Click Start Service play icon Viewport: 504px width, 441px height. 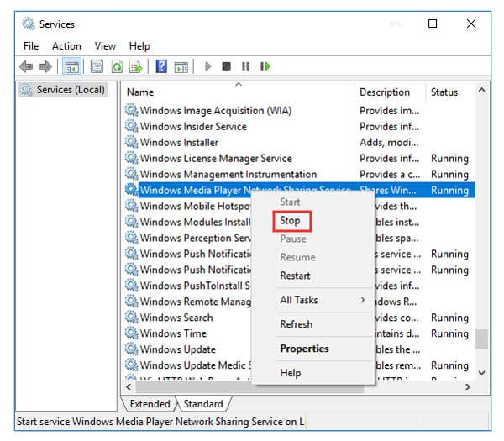tap(208, 66)
